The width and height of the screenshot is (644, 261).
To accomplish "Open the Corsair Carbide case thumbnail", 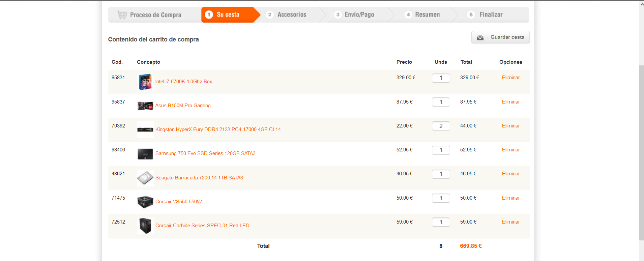I will 145,226.
